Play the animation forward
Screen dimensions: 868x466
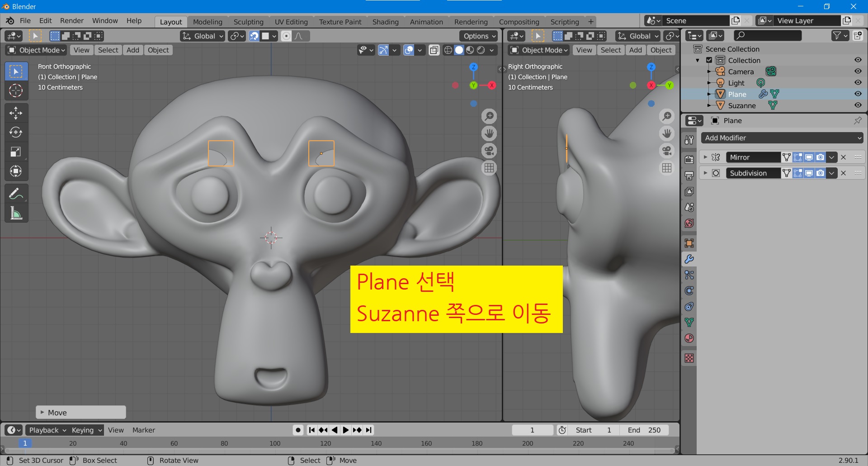click(x=346, y=430)
